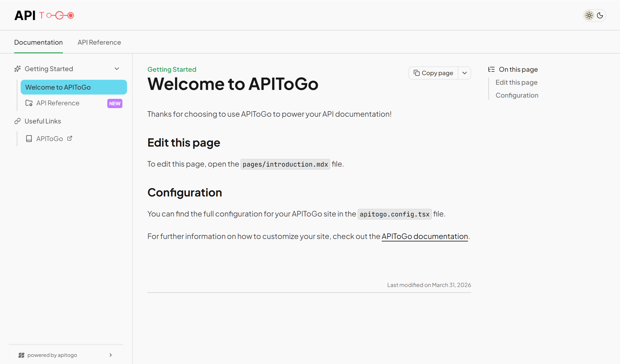Click the APIToGo book icon

[29, 139]
